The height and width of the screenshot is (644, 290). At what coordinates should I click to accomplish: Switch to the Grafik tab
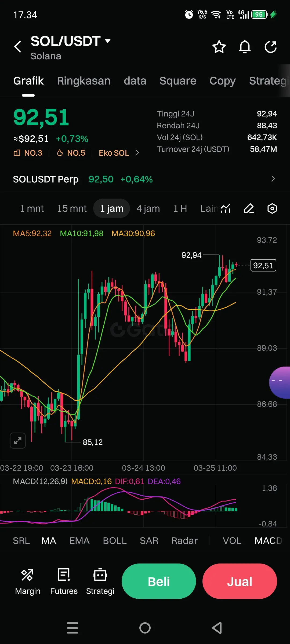click(28, 81)
